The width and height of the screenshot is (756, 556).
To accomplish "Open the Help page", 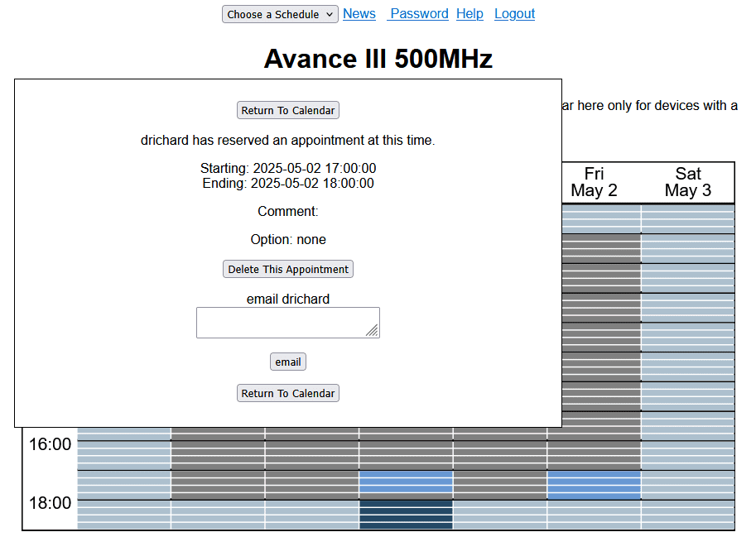I will pyautogui.click(x=469, y=13).
